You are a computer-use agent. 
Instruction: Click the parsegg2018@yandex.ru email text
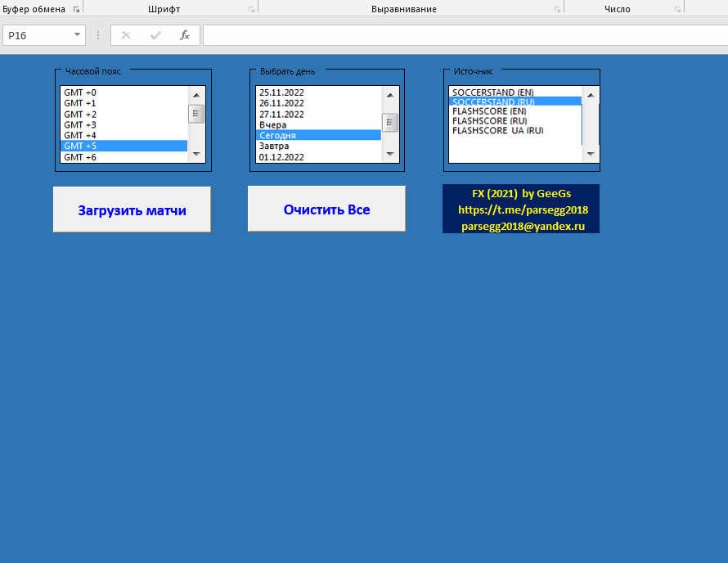tap(523, 226)
